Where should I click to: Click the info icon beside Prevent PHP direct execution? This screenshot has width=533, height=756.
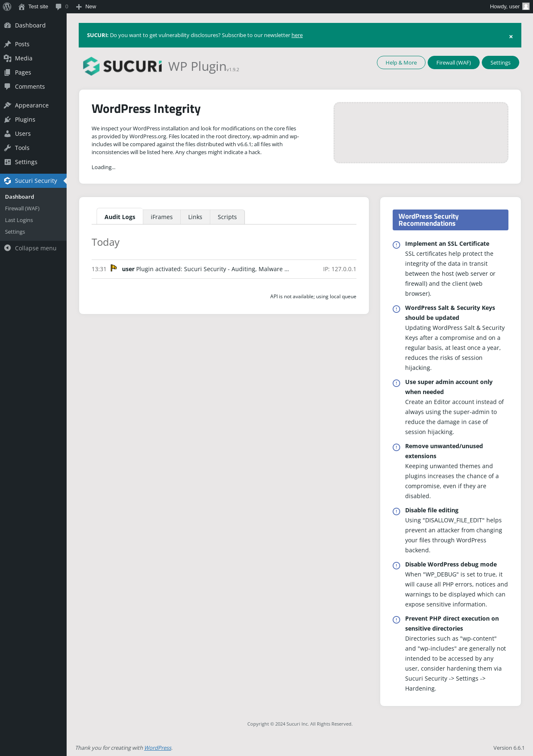(x=396, y=620)
